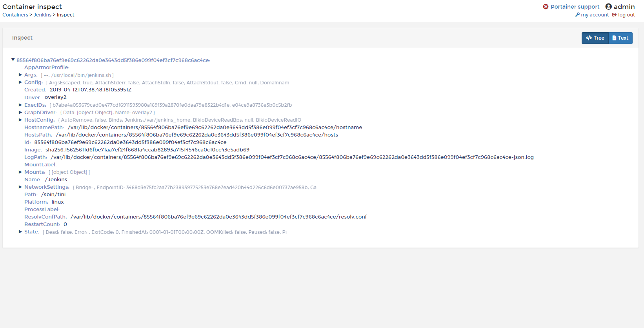Click the Portainer support lifebuoy icon

(x=546, y=7)
